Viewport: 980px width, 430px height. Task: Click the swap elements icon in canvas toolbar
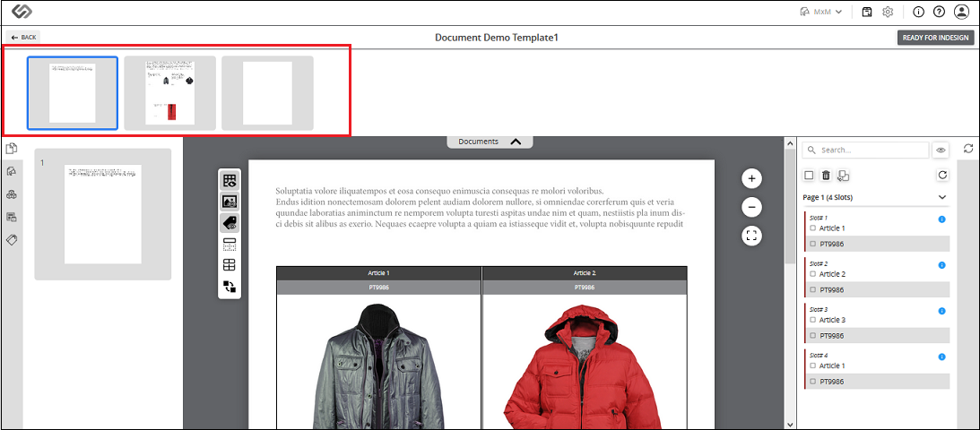coord(230,287)
